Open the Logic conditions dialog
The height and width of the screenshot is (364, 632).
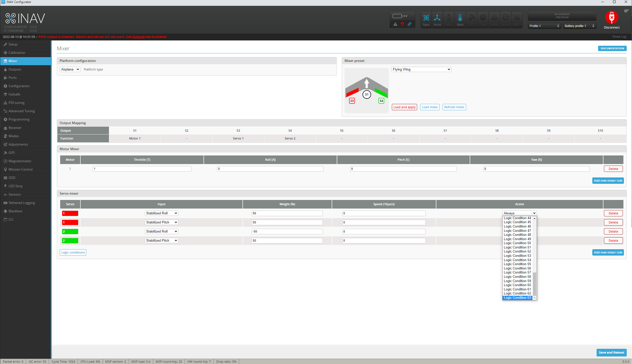pos(73,252)
